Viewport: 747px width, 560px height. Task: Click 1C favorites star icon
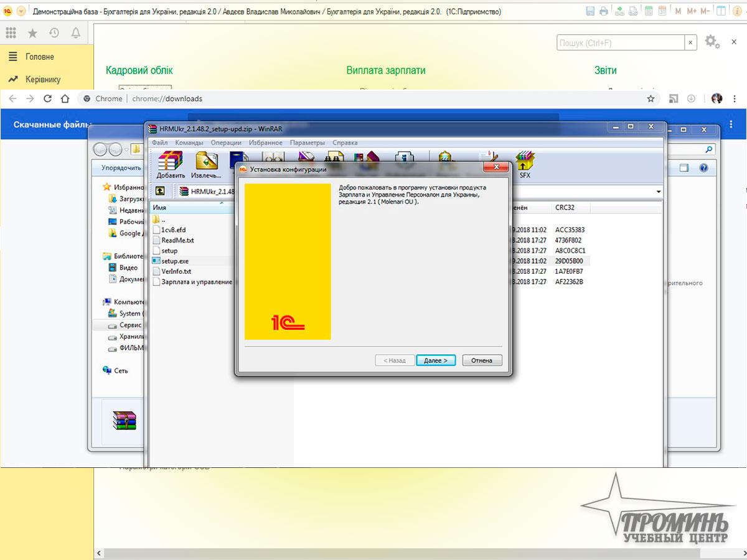click(x=32, y=33)
